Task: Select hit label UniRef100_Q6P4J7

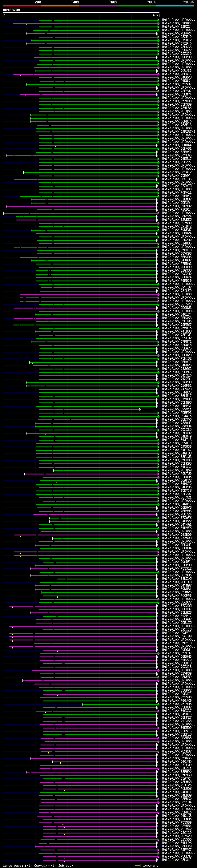Action: tap(177, 74)
